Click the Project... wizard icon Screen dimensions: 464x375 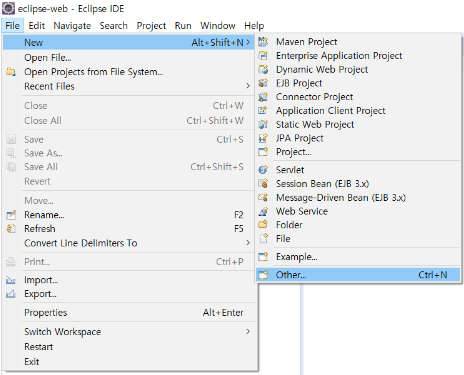pos(263,152)
